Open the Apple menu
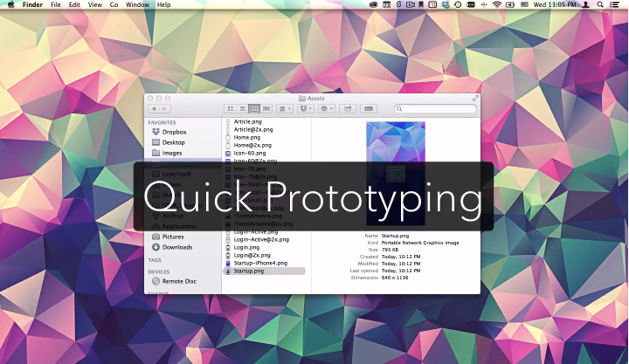This screenshot has height=364, width=629. pos(10,5)
